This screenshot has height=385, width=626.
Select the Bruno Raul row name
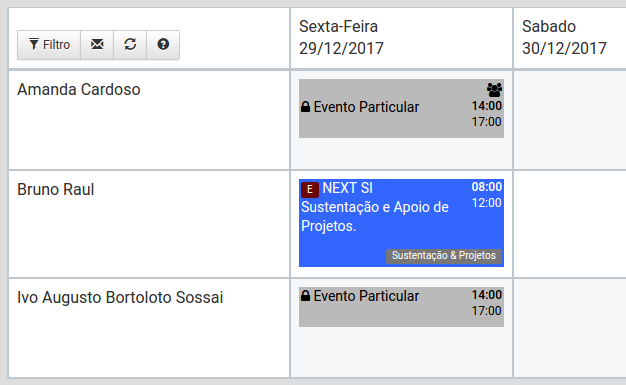click(55, 189)
